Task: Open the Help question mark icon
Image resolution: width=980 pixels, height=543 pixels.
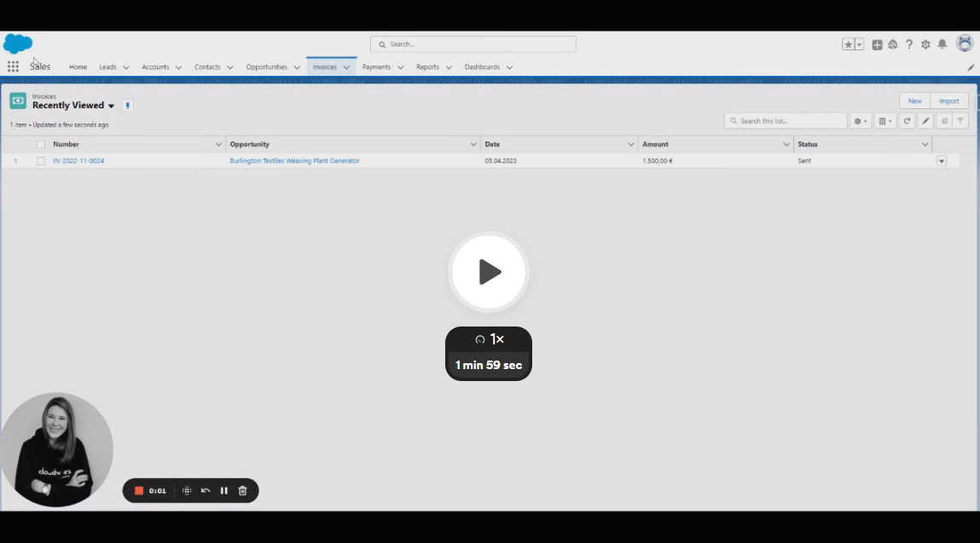Action: (x=909, y=44)
